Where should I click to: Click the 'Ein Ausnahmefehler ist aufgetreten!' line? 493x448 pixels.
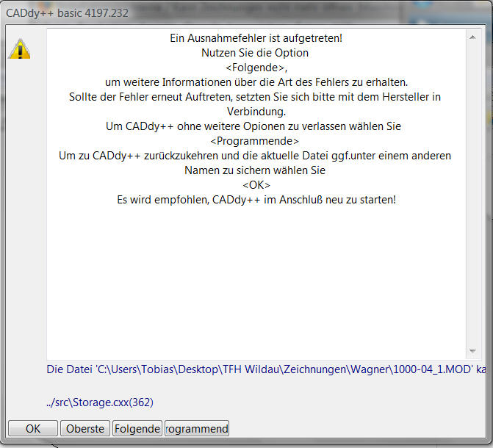point(256,38)
